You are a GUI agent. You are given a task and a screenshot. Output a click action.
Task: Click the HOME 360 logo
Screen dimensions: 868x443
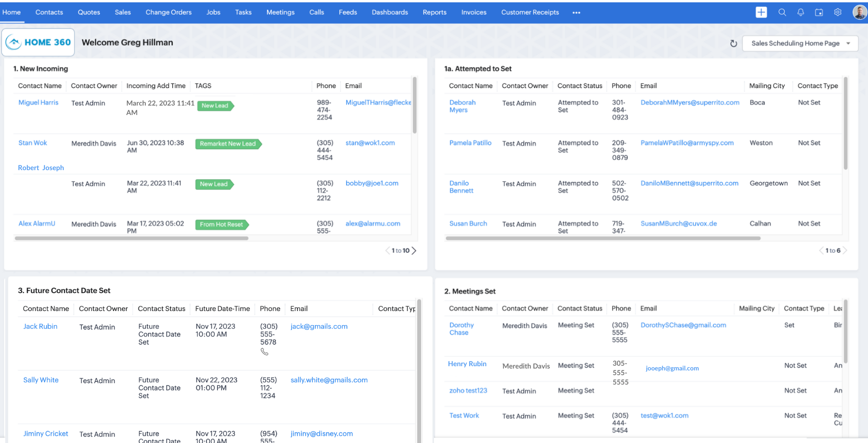(38, 42)
